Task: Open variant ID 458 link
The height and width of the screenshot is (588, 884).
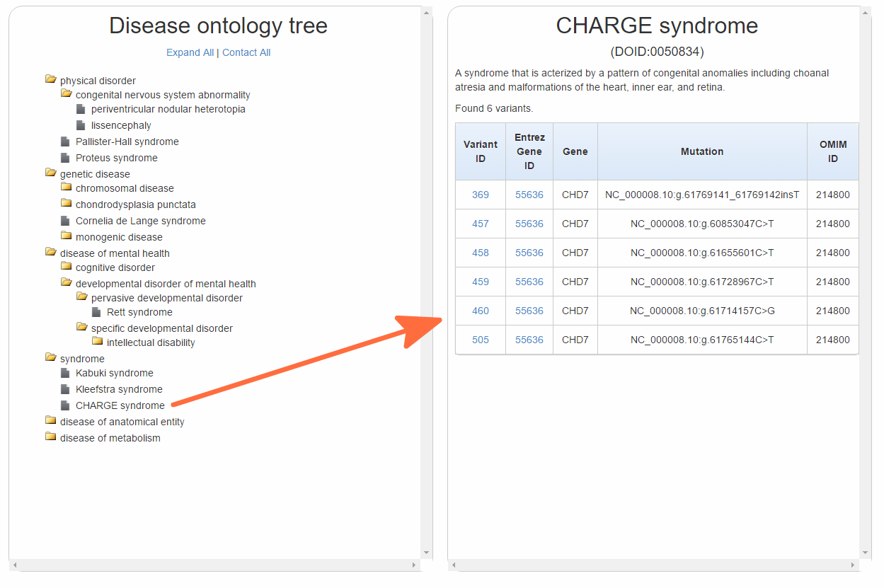Action: tap(481, 253)
